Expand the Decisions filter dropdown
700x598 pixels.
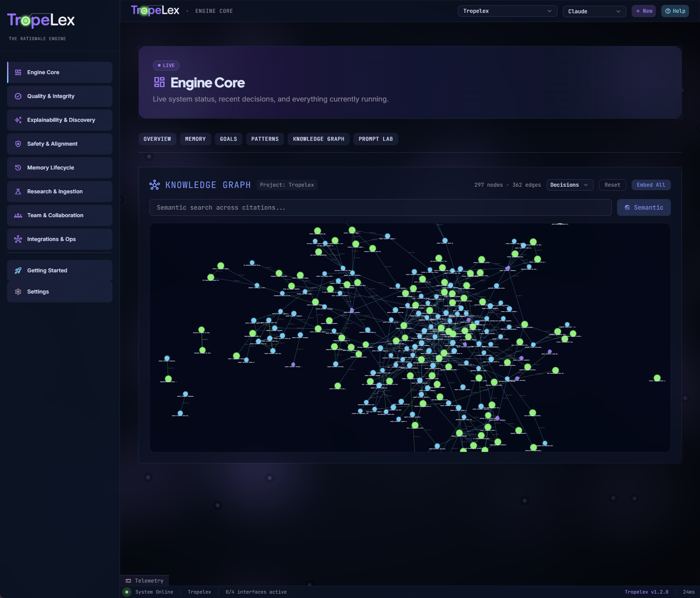click(570, 185)
